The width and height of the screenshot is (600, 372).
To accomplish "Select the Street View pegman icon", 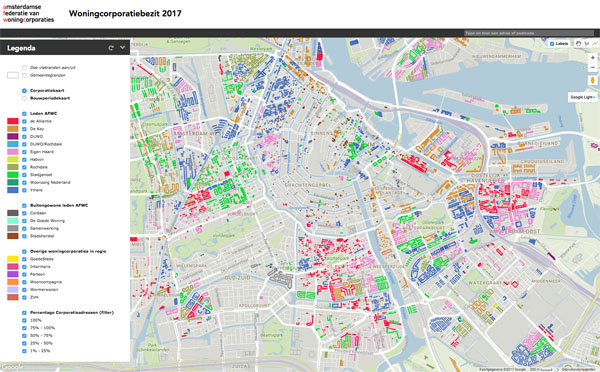I will tap(593, 81).
